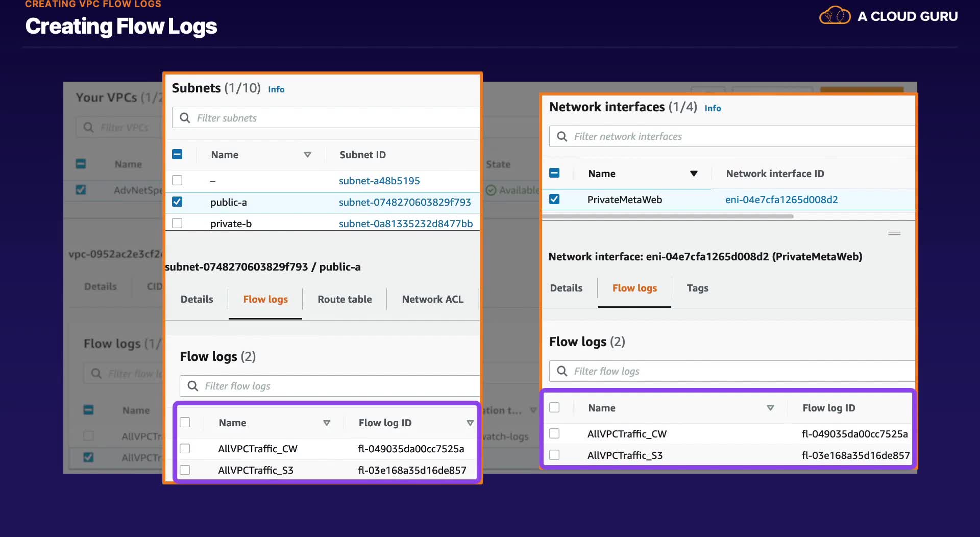
Task: Sort Subnets flow logs by Flow log ID arrow
Action: click(x=470, y=423)
